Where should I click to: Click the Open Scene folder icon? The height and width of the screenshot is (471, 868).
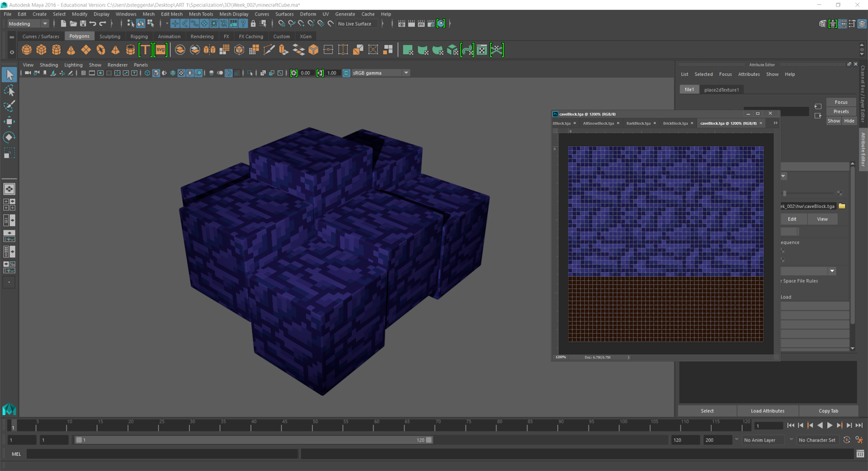pos(73,23)
